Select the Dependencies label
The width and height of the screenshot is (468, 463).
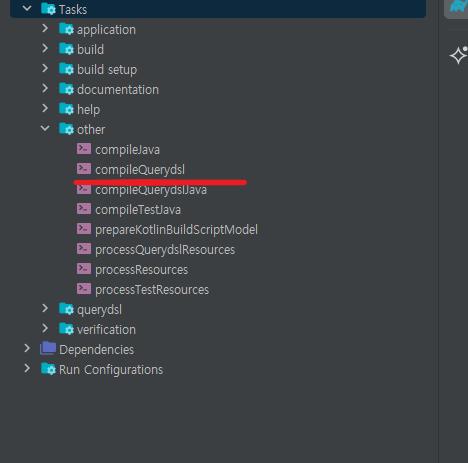pos(97,350)
